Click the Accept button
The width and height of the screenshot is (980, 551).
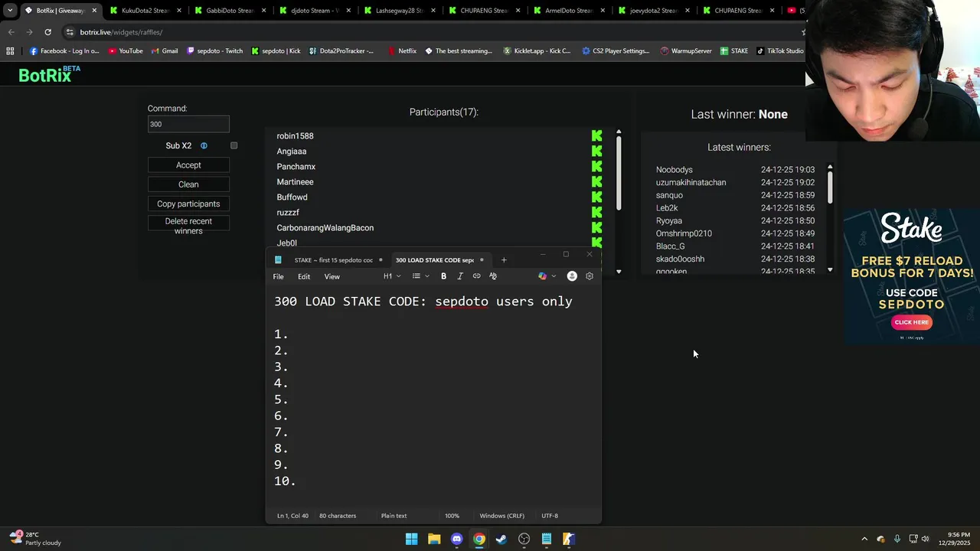[188, 165]
